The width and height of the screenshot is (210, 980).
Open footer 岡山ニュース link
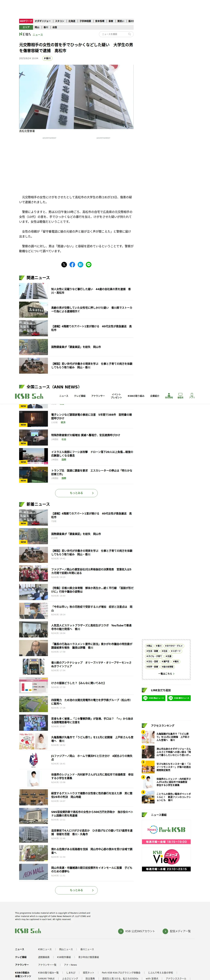66,949
